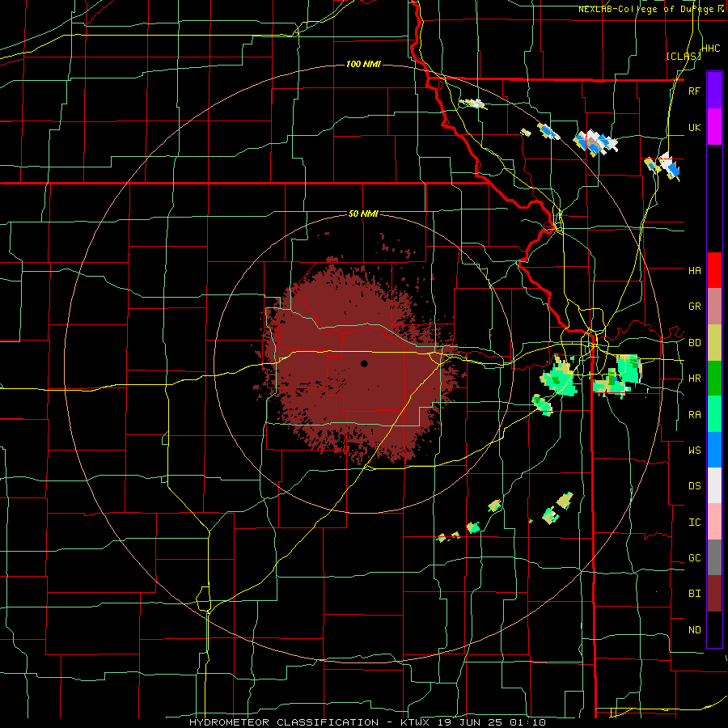Click the UK legend label
This screenshot has width=728, height=728.
694,127
